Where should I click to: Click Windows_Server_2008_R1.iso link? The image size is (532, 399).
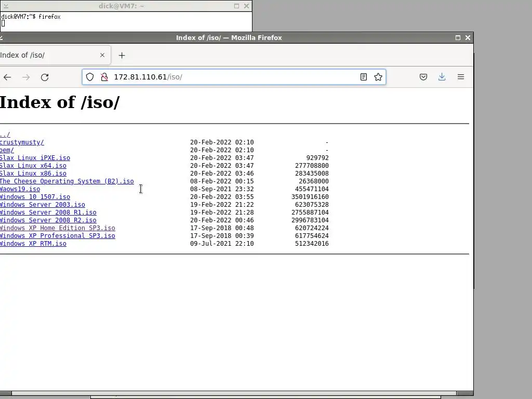[x=48, y=212]
